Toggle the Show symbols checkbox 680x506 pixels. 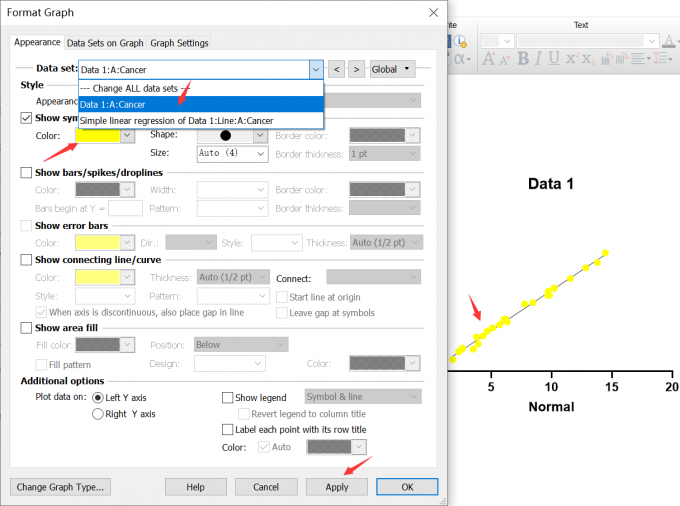(26, 118)
